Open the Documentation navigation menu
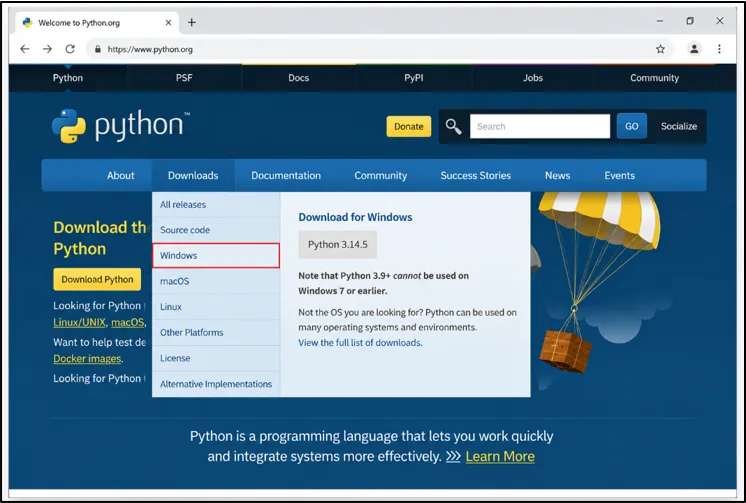 coord(286,175)
